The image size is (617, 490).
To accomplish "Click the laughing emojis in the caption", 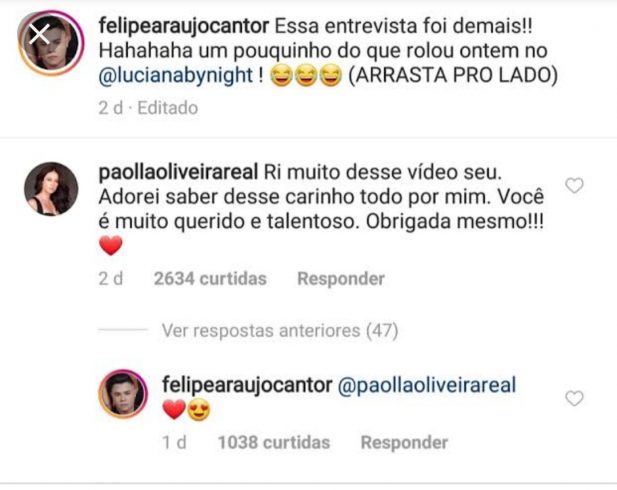I will tap(306, 76).
